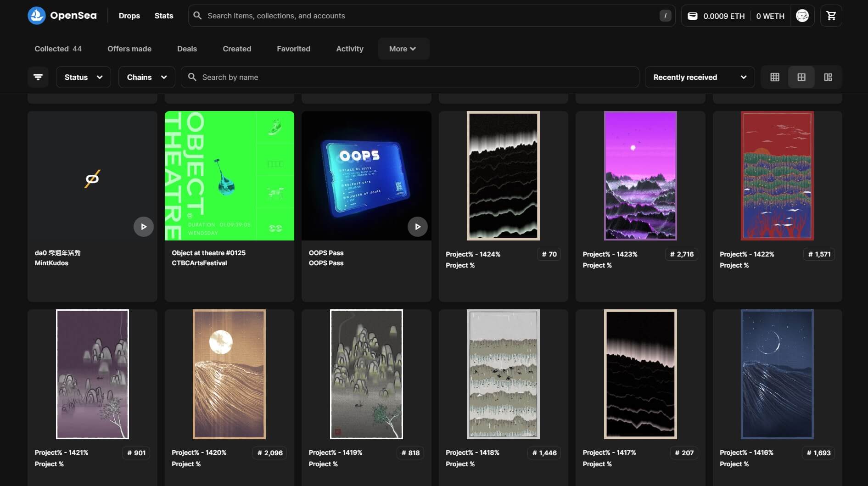Open the shopping cart

point(831,16)
